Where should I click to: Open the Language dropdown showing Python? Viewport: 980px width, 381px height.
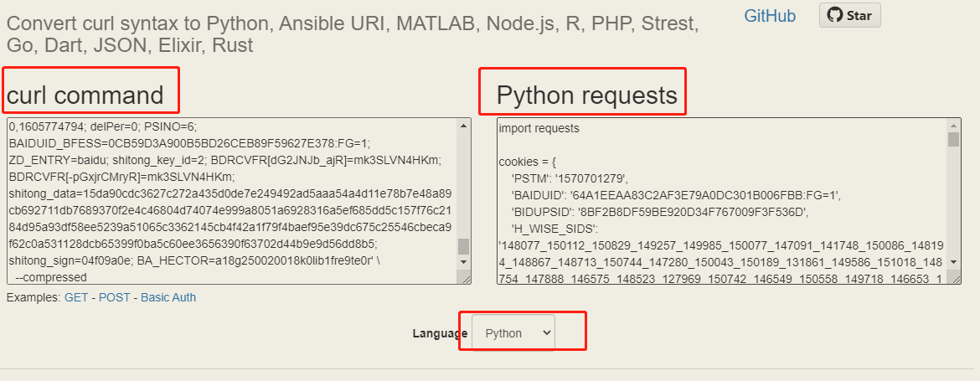pos(513,332)
